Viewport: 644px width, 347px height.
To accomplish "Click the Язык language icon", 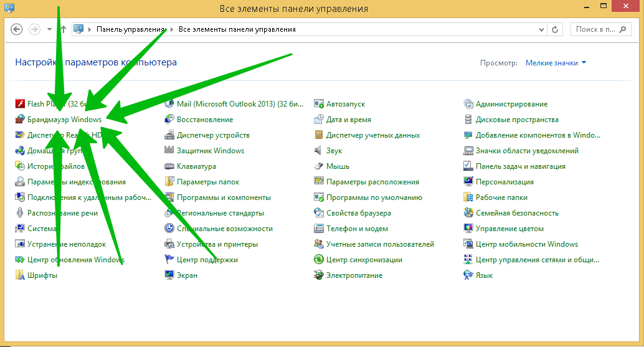I will pos(468,275).
